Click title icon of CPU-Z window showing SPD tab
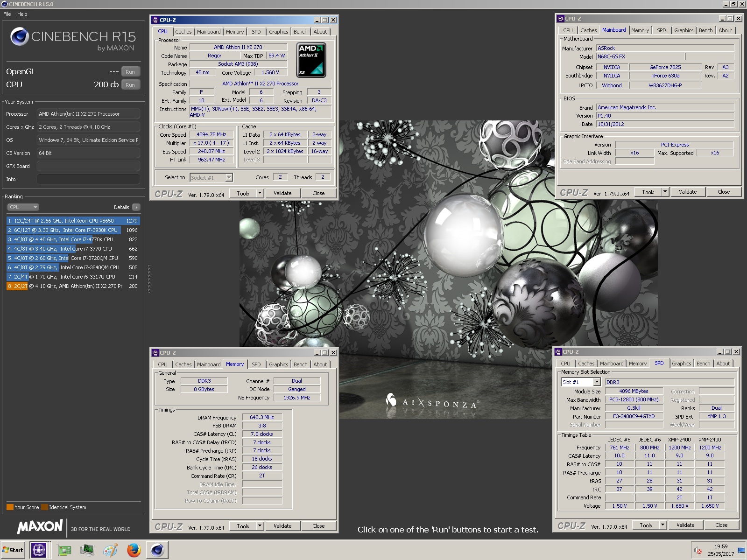 [x=559, y=352]
